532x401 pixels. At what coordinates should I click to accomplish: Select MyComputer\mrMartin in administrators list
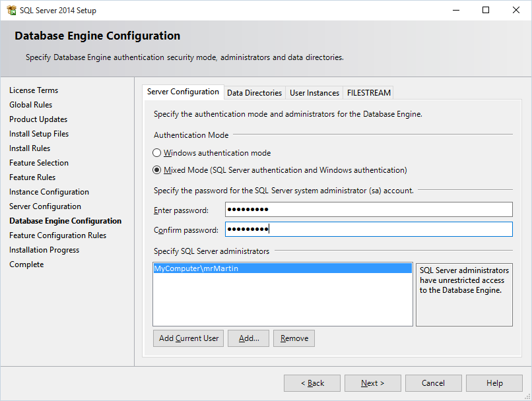283,268
